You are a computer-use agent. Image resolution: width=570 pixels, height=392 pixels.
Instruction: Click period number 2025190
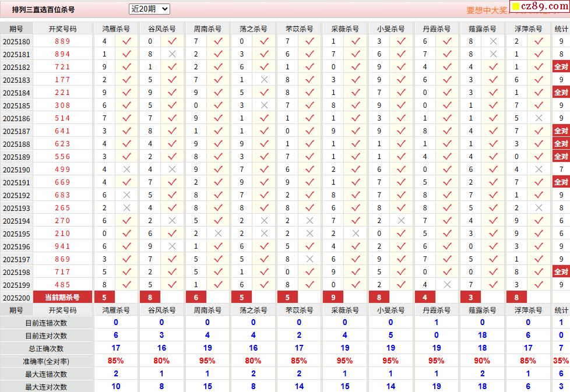[16, 169]
